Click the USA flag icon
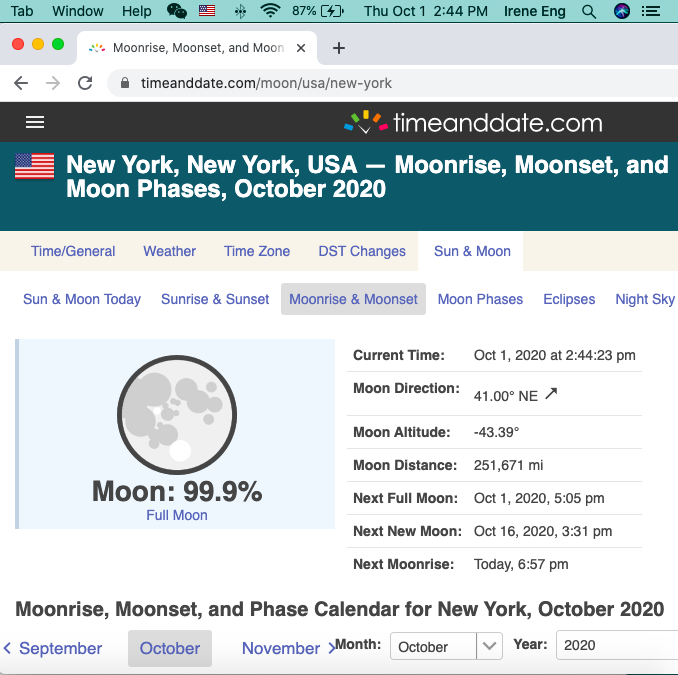Viewport: 678px width, 675px height. [x=34, y=167]
